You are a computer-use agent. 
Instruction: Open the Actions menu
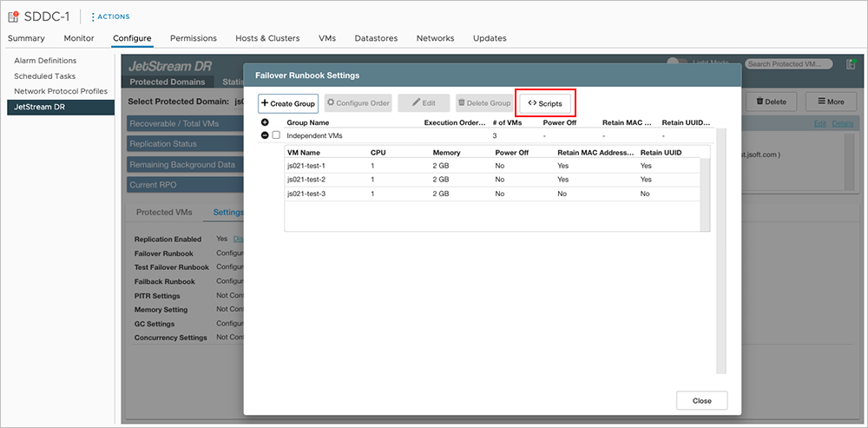click(110, 16)
